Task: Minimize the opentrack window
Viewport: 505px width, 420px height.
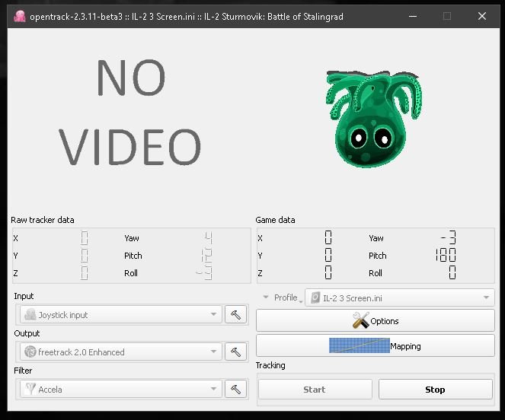Action: 412,16
